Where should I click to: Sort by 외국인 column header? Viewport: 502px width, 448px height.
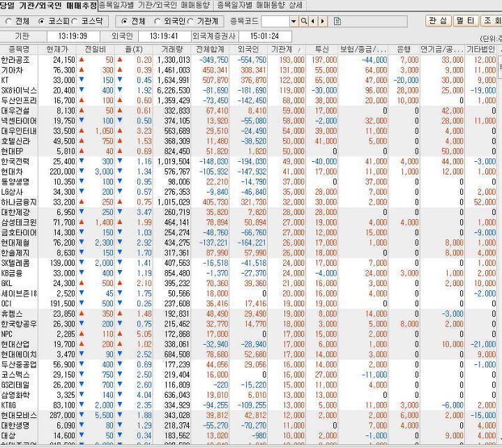click(x=248, y=50)
